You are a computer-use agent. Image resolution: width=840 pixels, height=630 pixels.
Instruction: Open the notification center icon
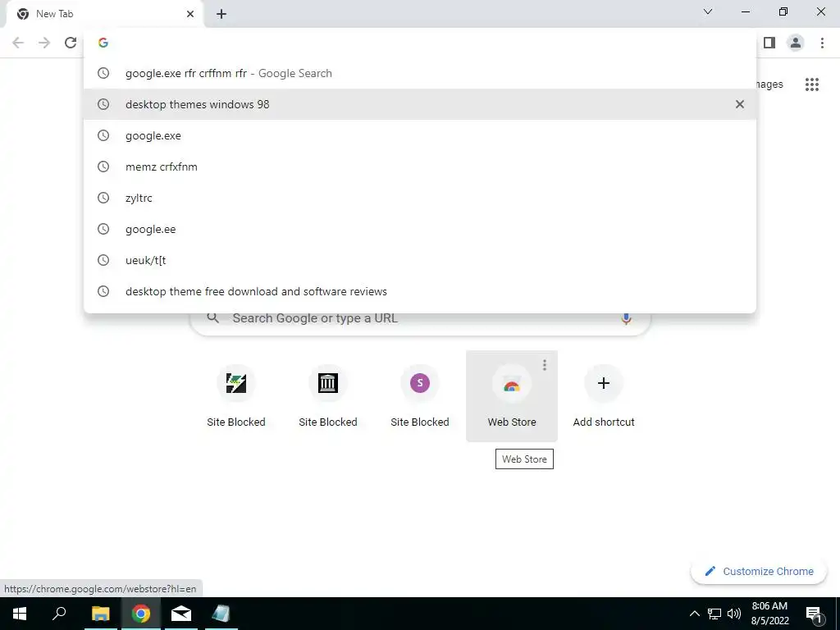(x=814, y=614)
